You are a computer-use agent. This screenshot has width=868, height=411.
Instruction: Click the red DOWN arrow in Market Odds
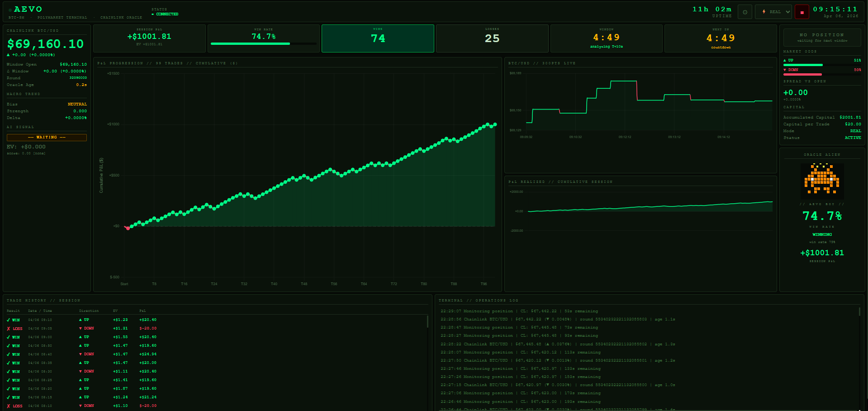click(x=785, y=70)
